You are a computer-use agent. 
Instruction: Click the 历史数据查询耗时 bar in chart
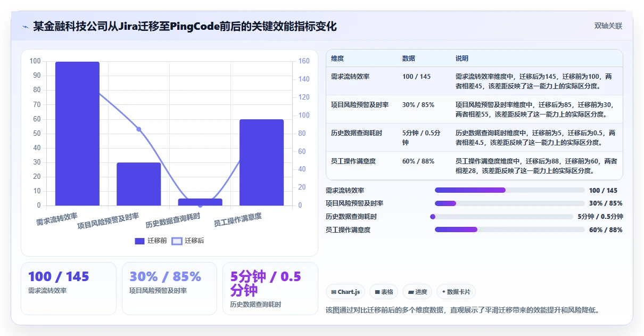pos(200,202)
